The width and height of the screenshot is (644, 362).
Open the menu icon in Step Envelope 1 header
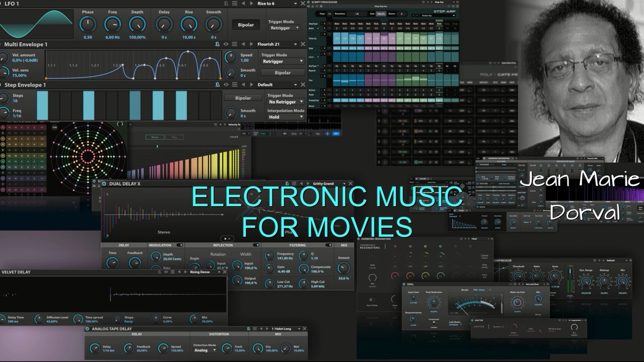point(233,85)
